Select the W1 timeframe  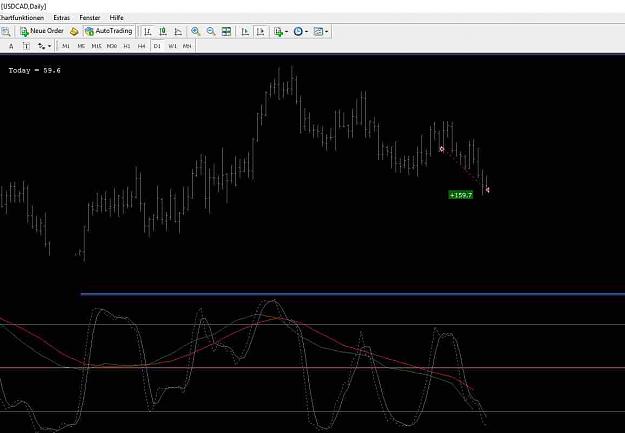[x=172, y=46]
